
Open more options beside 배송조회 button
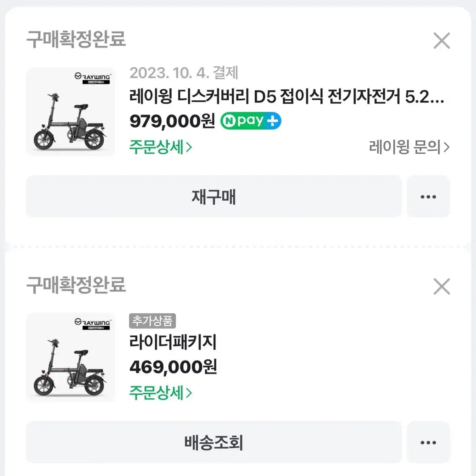(428, 442)
